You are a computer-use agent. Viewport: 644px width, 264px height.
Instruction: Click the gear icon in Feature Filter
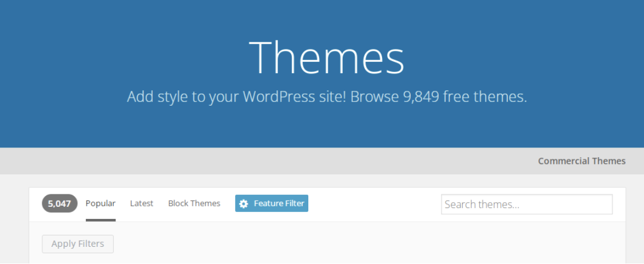[244, 203]
